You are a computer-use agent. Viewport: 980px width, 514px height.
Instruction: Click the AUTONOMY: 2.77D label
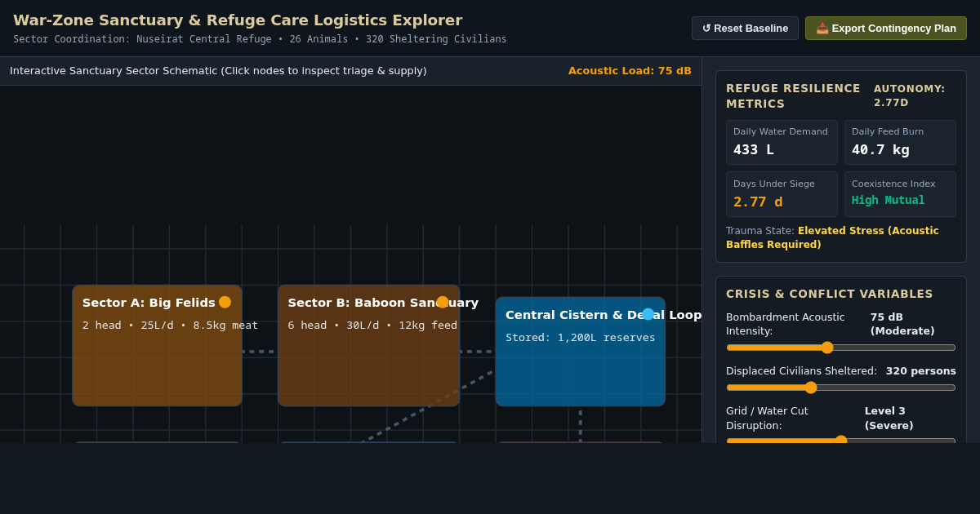coord(909,95)
